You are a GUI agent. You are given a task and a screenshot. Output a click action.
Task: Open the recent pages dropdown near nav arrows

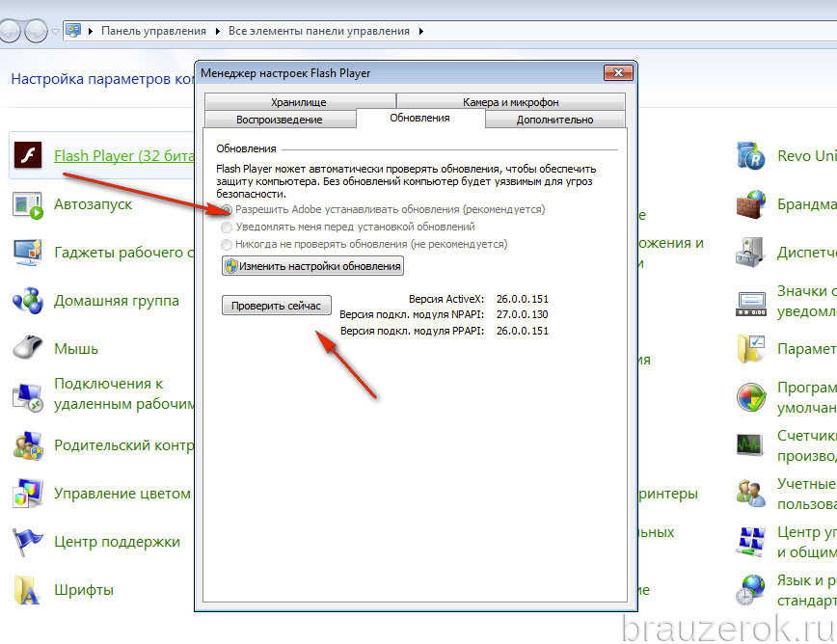(x=55, y=32)
